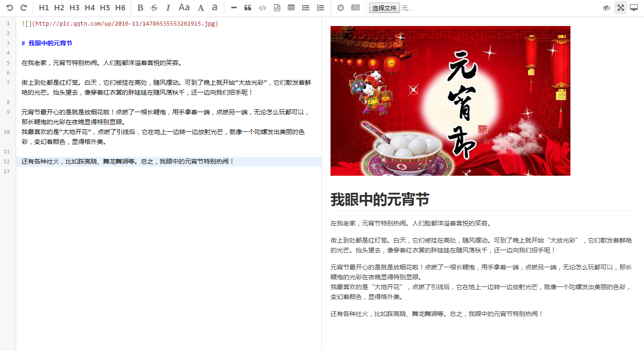This screenshot has width=644, height=351.
Task: Click highlighted editor line 还有各种社火
Action: pos(169,161)
